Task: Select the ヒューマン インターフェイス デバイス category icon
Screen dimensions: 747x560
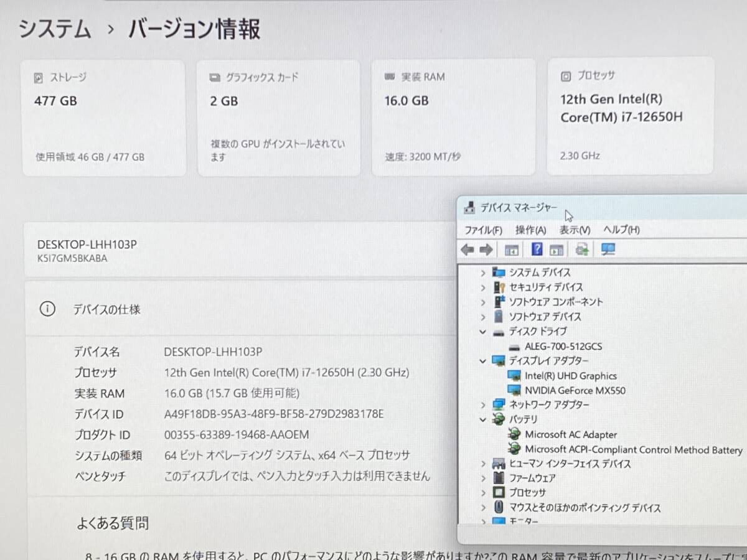Action: (x=498, y=464)
